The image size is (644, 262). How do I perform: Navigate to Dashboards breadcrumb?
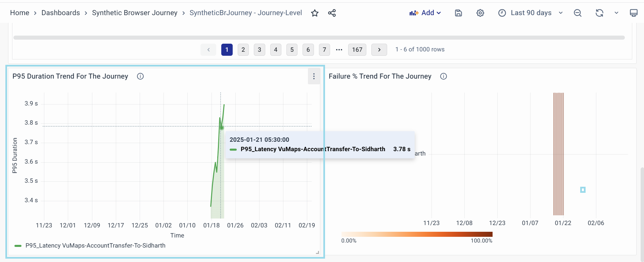[60, 13]
